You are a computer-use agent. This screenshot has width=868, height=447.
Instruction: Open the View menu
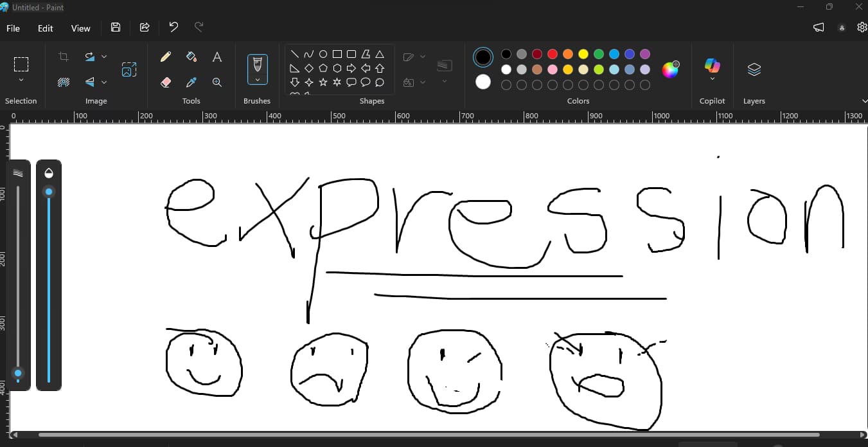tap(80, 28)
